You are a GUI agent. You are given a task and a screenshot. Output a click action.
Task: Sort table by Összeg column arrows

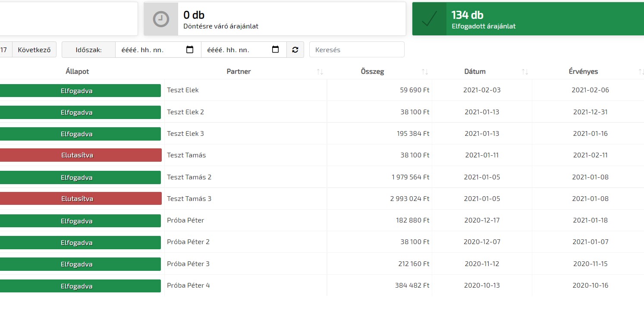pyautogui.click(x=425, y=72)
